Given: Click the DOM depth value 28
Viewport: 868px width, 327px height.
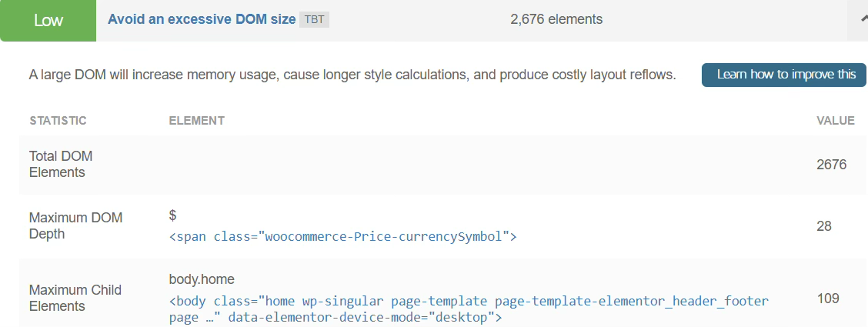Looking at the screenshot, I should pyautogui.click(x=824, y=226).
